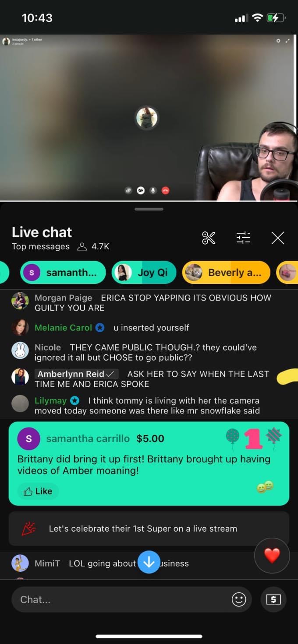This screenshot has height=644, width=298.
Task: Like samantha carrillo's $5.00 Super Chat
Action: (x=38, y=491)
